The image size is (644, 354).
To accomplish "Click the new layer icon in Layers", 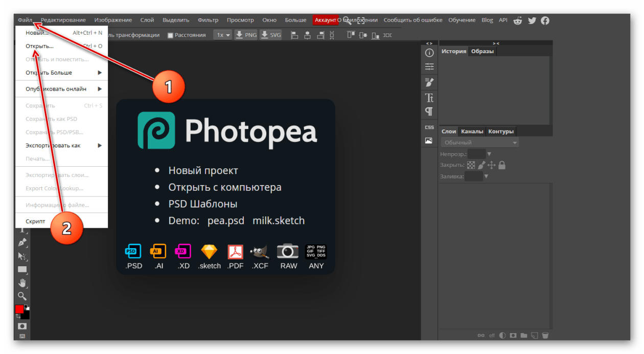I will [x=535, y=336].
